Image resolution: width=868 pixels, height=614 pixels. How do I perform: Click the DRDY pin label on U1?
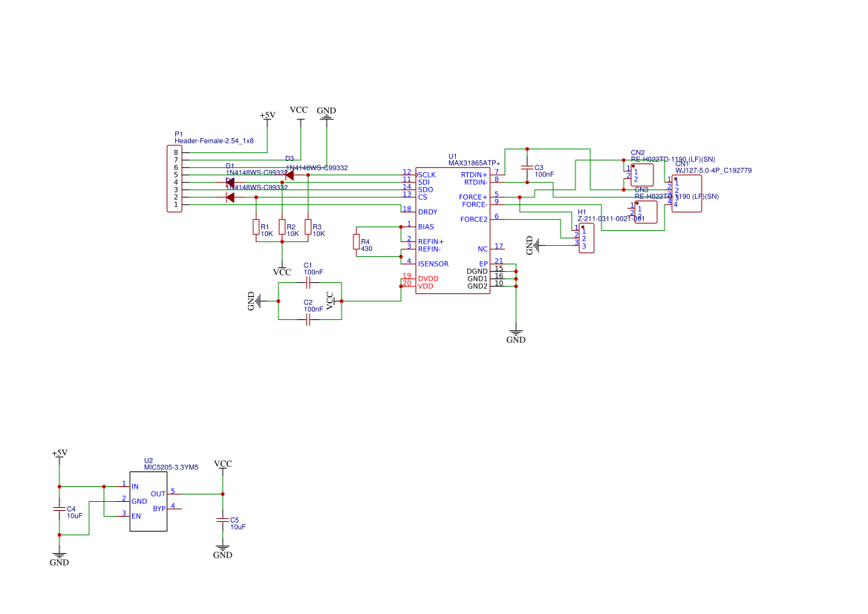[428, 212]
